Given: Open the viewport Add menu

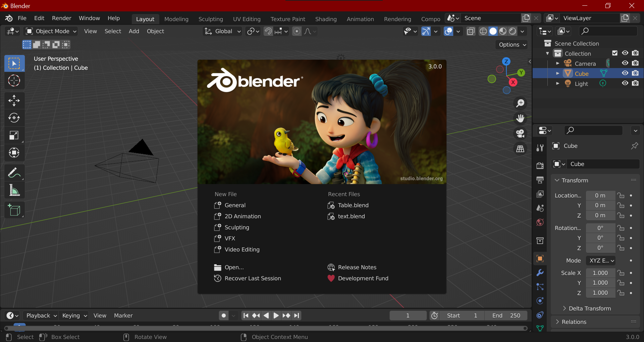Looking at the screenshot, I should pos(134,31).
